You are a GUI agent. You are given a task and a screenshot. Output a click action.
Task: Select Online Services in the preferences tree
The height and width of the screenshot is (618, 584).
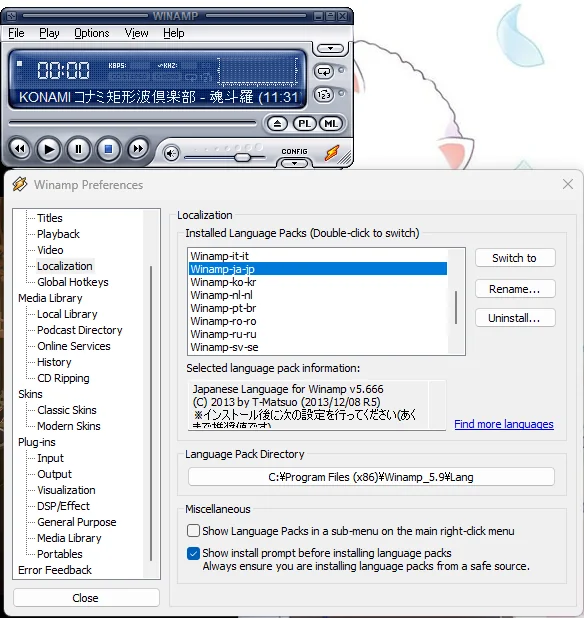click(x=74, y=346)
